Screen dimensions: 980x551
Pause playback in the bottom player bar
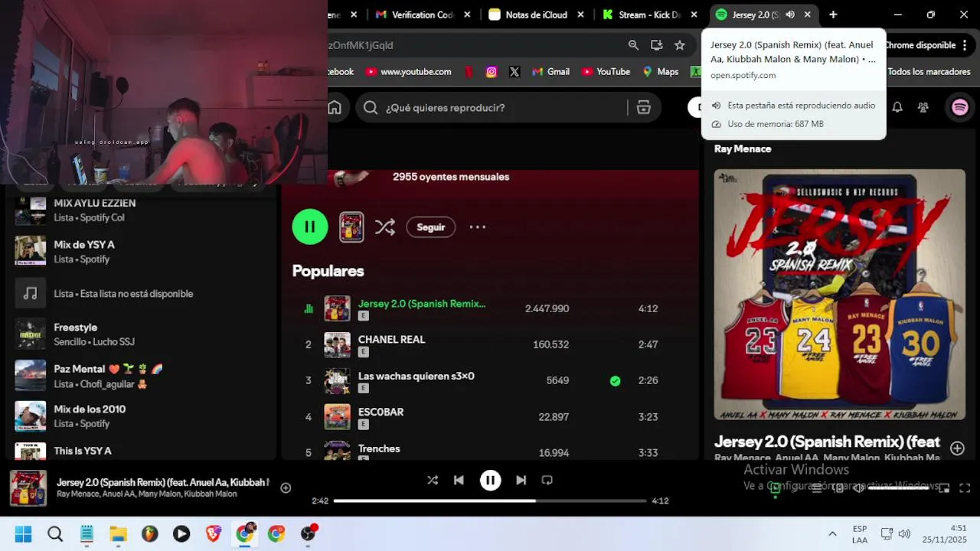[x=490, y=480]
